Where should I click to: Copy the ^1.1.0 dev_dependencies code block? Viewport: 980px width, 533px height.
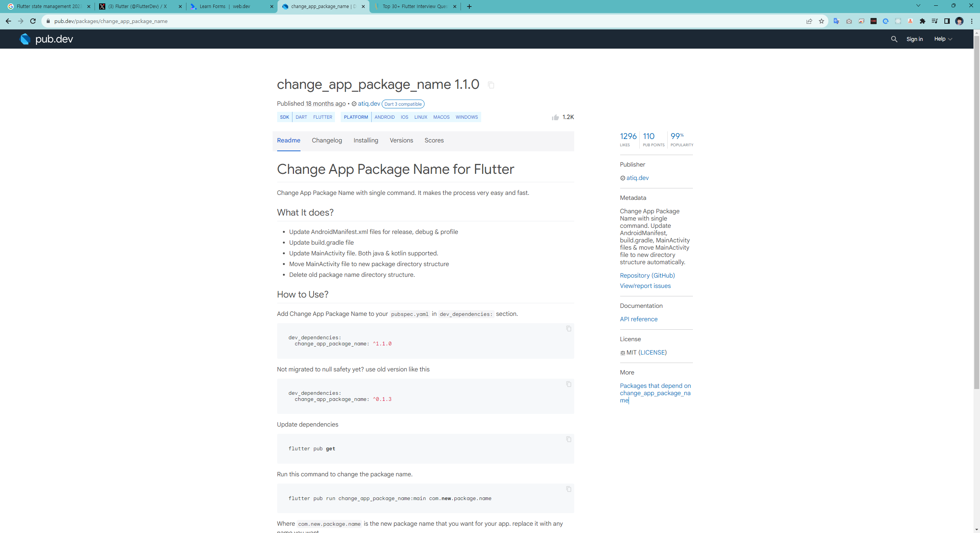click(x=568, y=329)
